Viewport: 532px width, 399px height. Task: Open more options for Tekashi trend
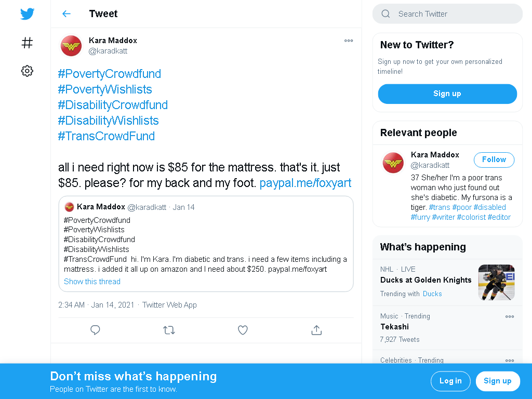tap(510, 316)
